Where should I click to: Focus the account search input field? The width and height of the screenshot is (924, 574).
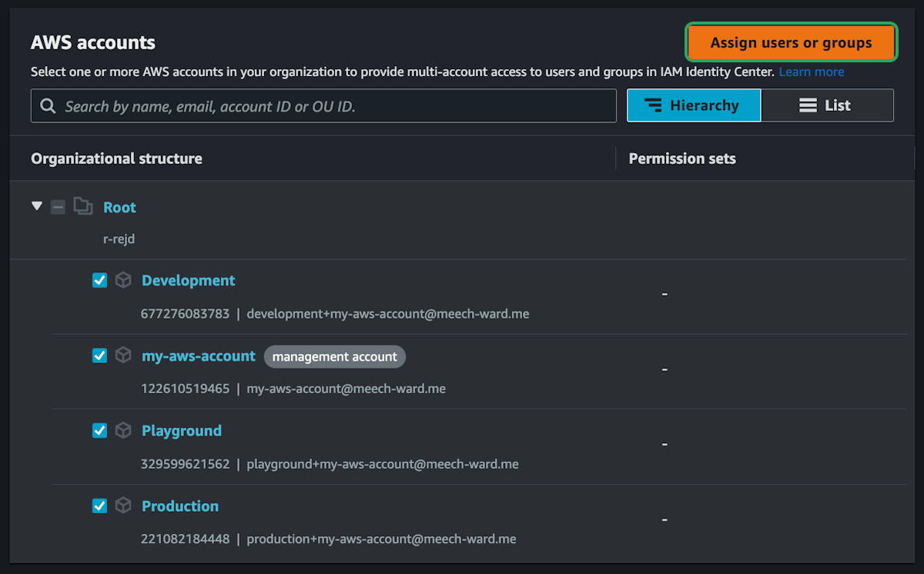[323, 105]
